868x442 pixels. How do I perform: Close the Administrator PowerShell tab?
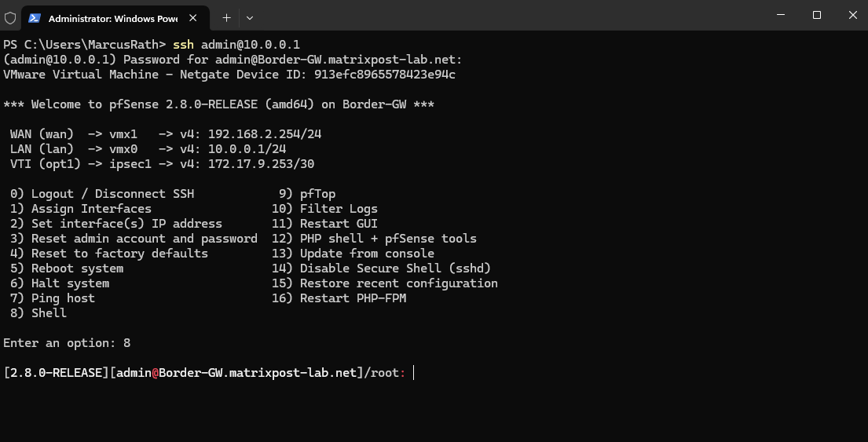click(x=192, y=18)
